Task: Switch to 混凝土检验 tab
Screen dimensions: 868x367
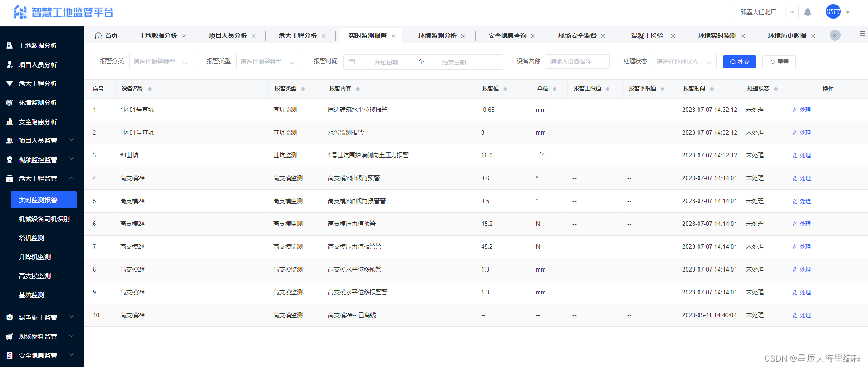Action: pos(647,36)
